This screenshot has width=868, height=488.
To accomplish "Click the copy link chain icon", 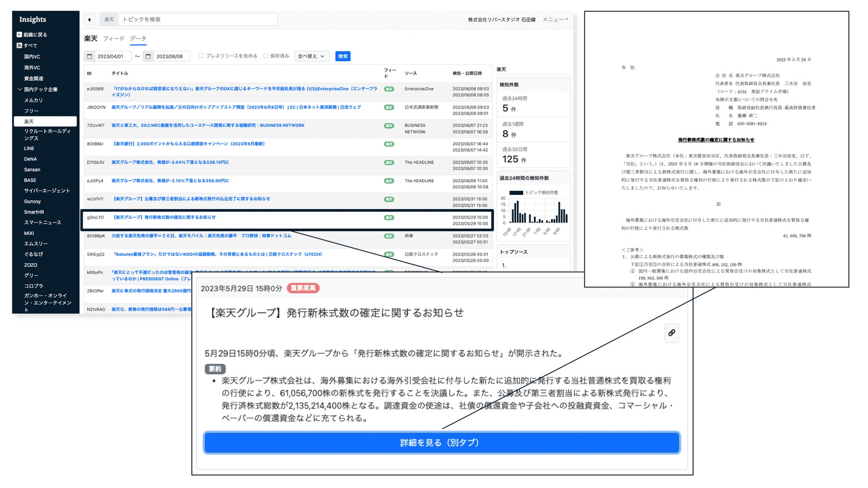I will click(671, 333).
